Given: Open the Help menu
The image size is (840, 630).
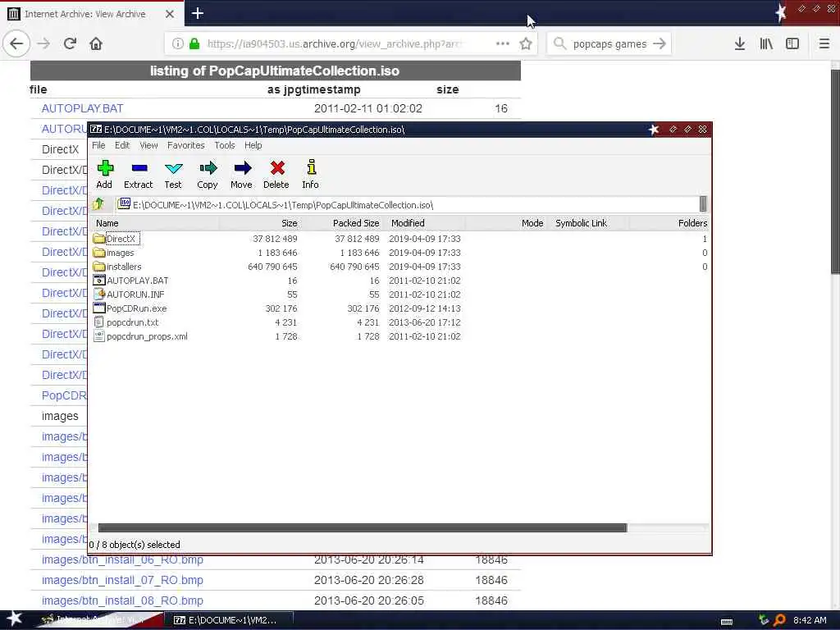Looking at the screenshot, I should coord(253,145).
